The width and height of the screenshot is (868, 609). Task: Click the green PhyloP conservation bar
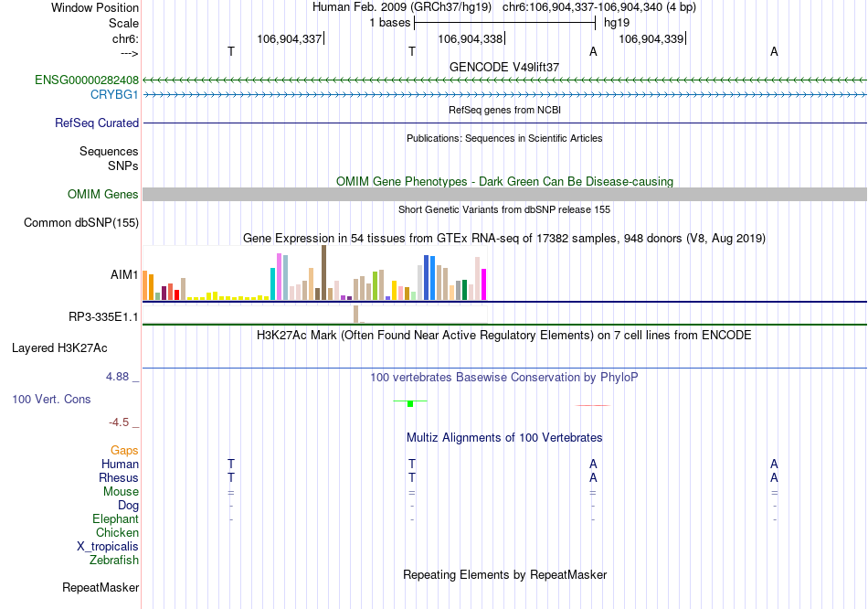coord(409,403)
